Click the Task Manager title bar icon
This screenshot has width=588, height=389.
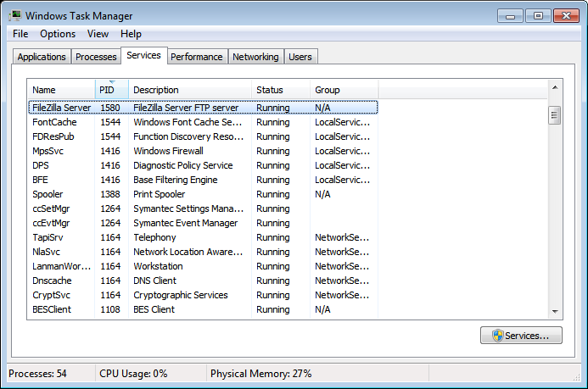click(x=15, y=16)
